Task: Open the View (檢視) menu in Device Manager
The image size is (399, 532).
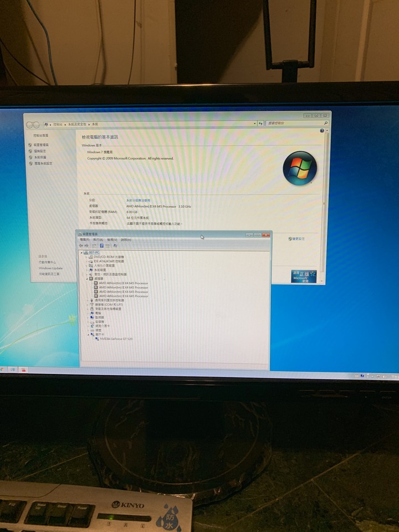Action: pos(112,239)
